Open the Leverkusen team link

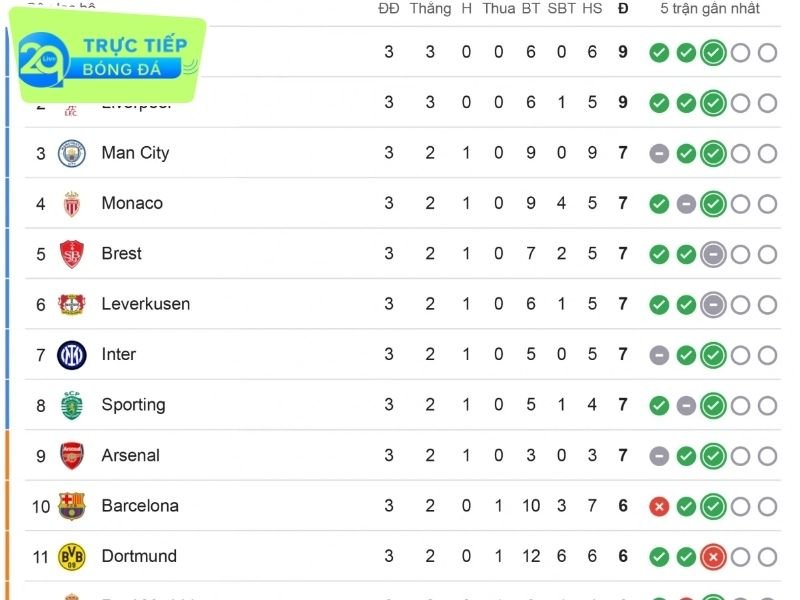pyautogui.click(x=145, y=304)
